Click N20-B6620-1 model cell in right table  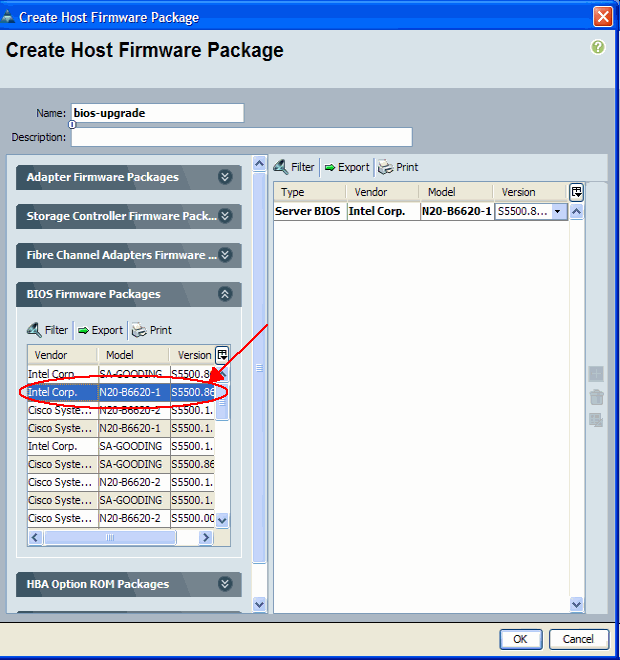pos(457,211)
